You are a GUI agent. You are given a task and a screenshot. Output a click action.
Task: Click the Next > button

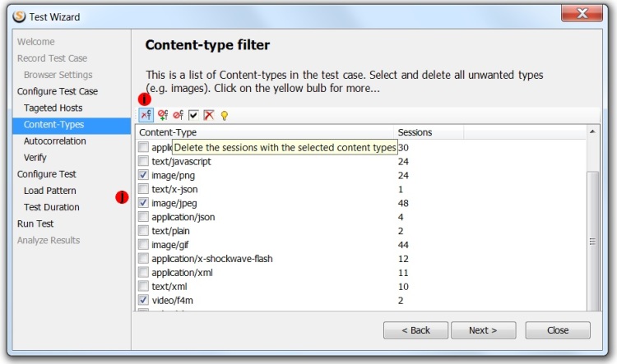pyautogui.click(x=483, y=330)
